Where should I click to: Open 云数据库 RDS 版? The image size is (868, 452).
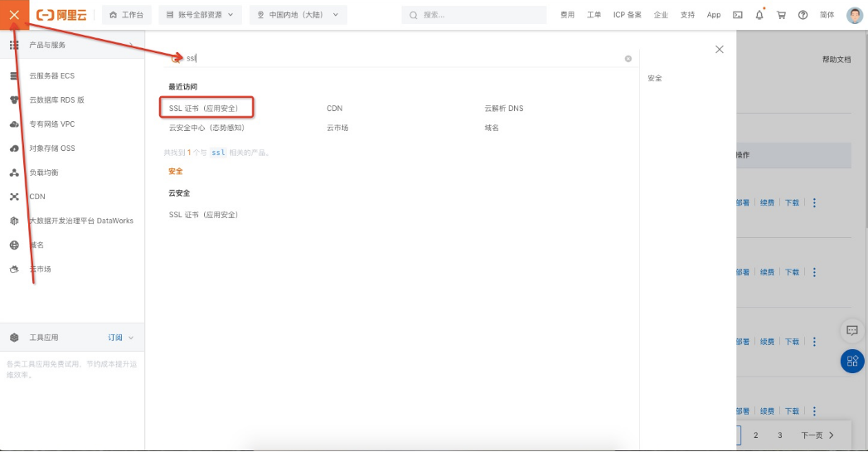[x=56, y=100]
